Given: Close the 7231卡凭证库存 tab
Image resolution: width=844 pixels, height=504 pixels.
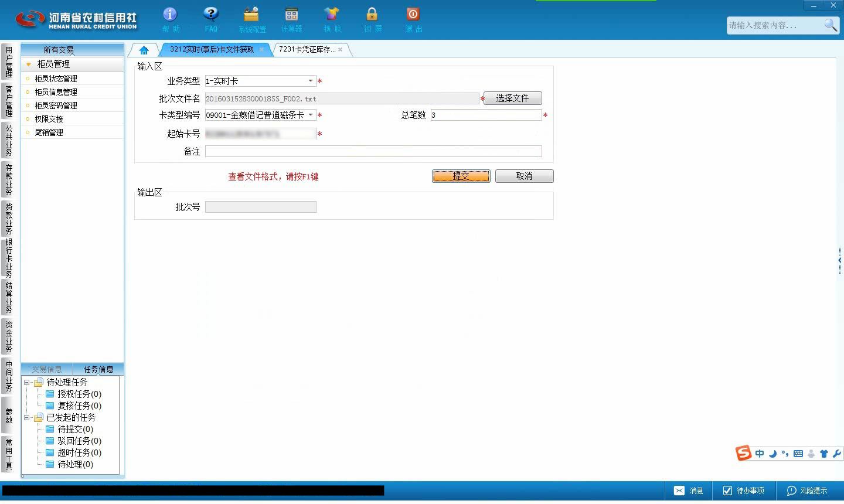Looking at the screenshot, I should pos(340,50).
